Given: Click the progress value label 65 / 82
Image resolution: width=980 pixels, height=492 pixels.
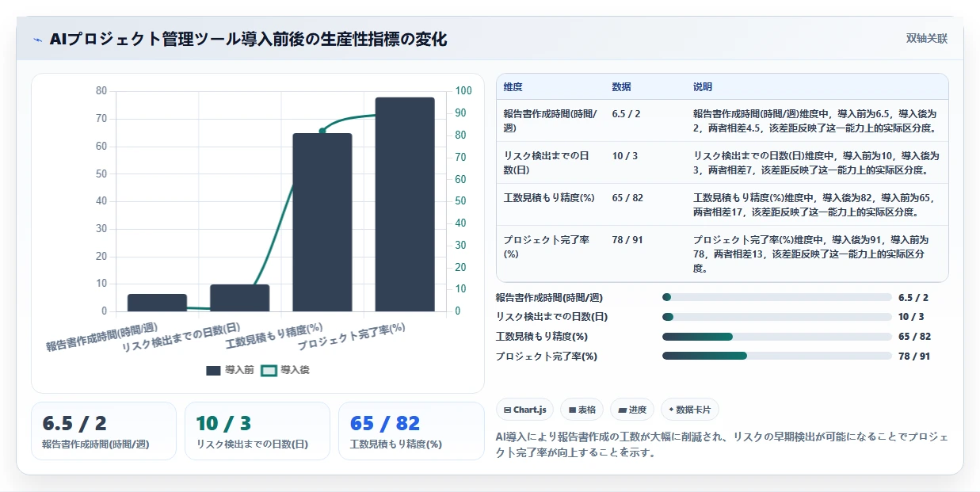Looking at the screenshot, I should tap(914, 337).
